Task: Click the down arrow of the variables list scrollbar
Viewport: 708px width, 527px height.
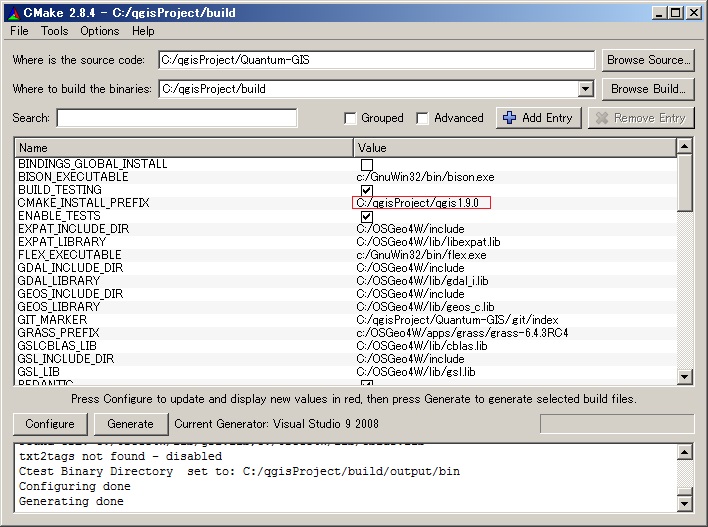Action: pyautogui.click(x=685, y=377)
